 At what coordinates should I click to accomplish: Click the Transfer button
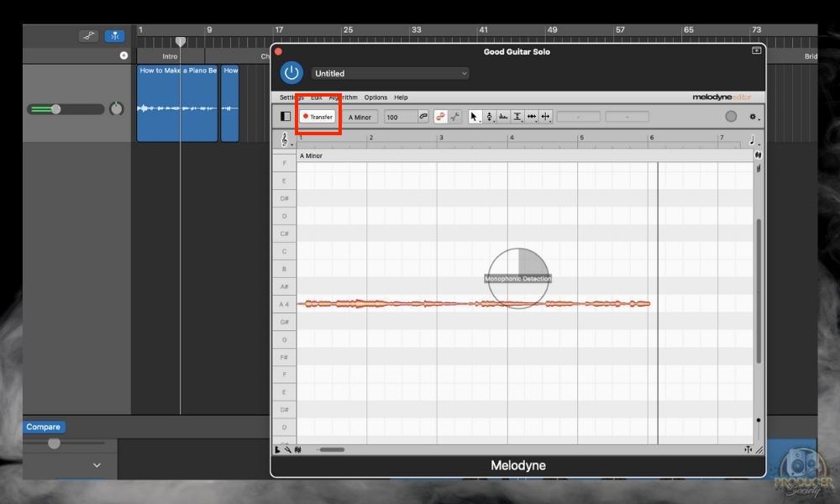[x=318, y=116]
